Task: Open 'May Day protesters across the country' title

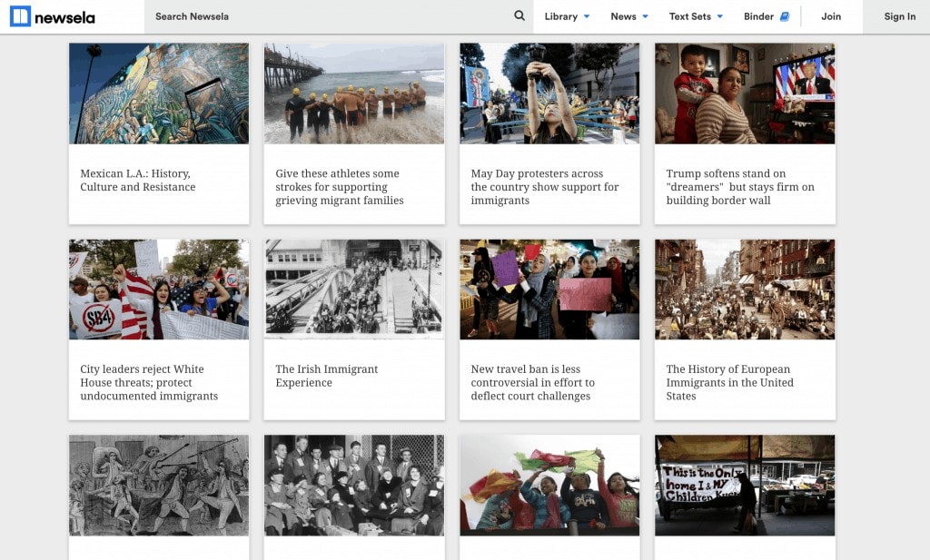Action: 545,187
